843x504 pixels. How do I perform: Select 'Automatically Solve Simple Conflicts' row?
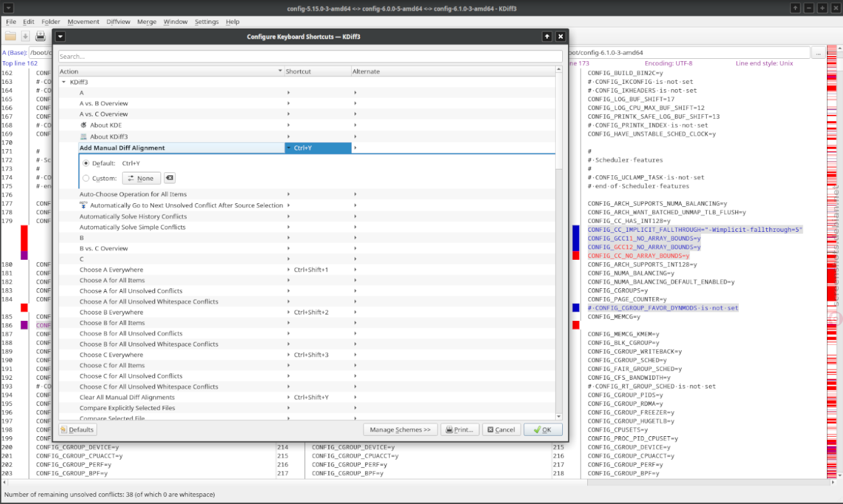(x=306, y=227)
